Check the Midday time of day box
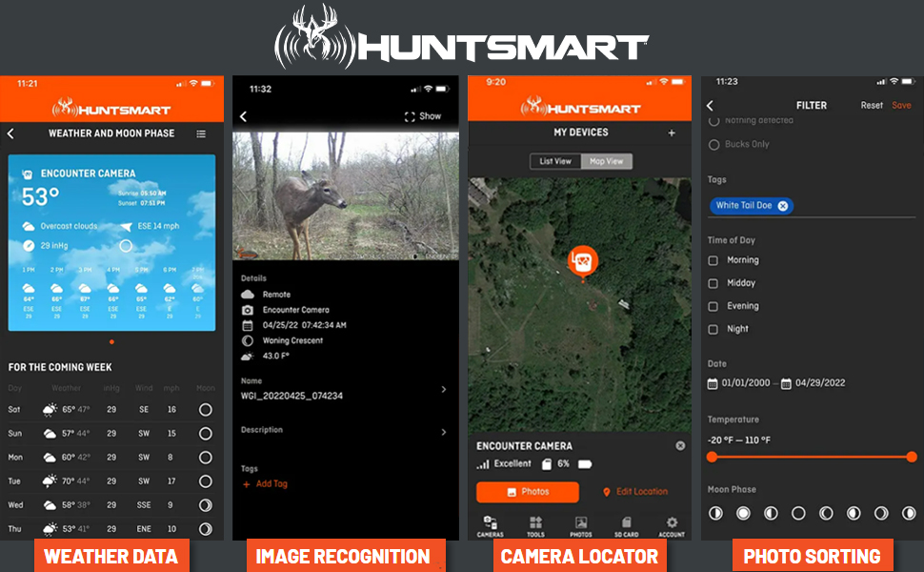 [x=713, y=284]
